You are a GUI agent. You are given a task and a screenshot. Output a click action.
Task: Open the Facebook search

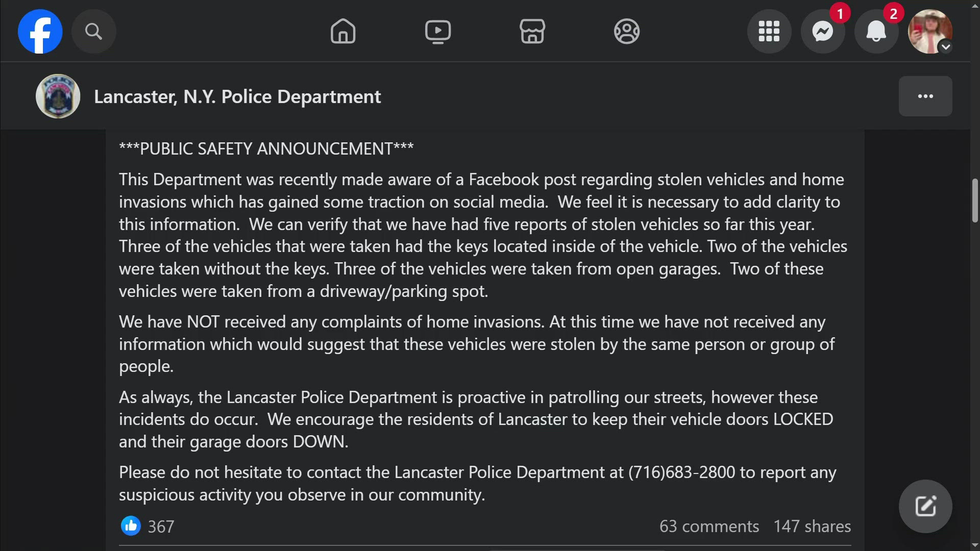click(x=93, y=31)
